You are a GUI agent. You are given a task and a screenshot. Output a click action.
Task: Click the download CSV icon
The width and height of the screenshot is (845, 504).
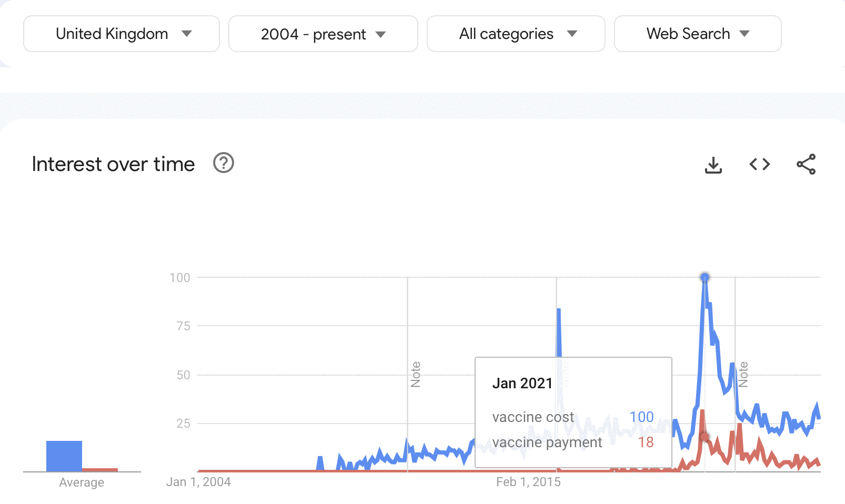(713, 165)
